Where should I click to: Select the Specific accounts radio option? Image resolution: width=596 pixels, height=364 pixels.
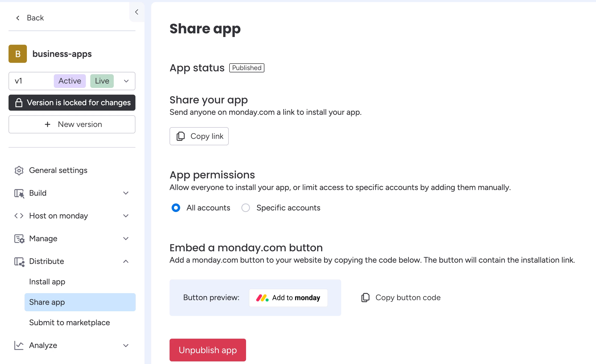246,208
